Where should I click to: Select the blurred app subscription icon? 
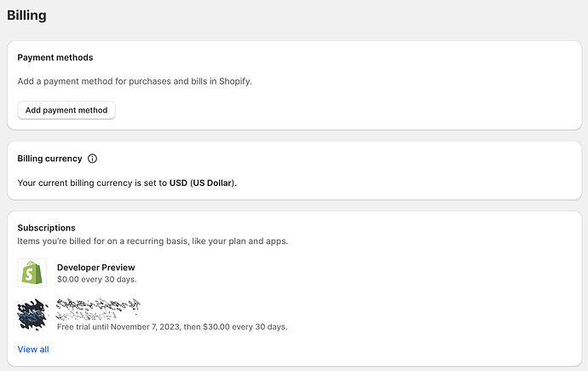[x=32, y=315]
